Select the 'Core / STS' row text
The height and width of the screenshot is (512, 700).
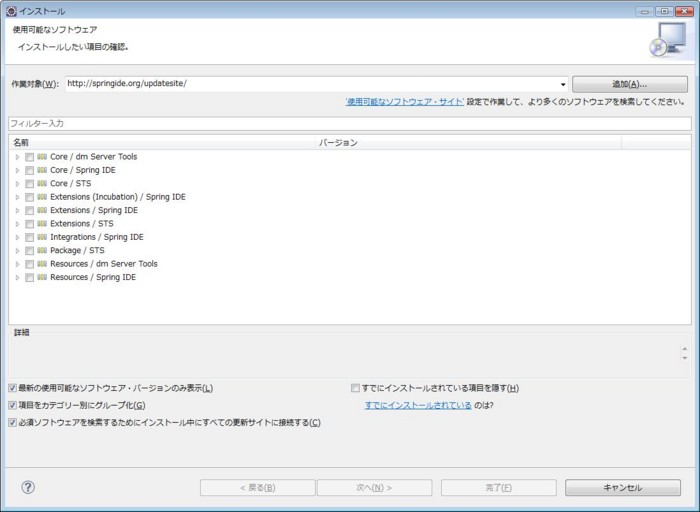tap(71, 183)
